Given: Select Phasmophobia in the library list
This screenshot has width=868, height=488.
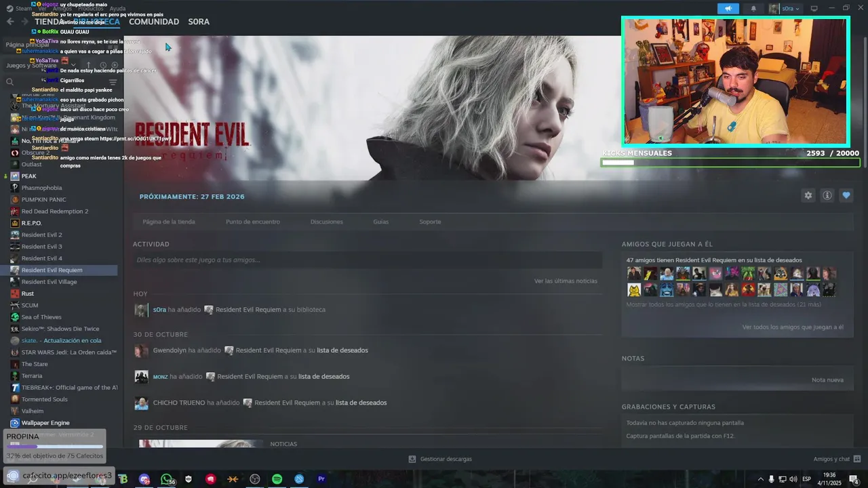Looking at the screenshot, I should point(41,188).
